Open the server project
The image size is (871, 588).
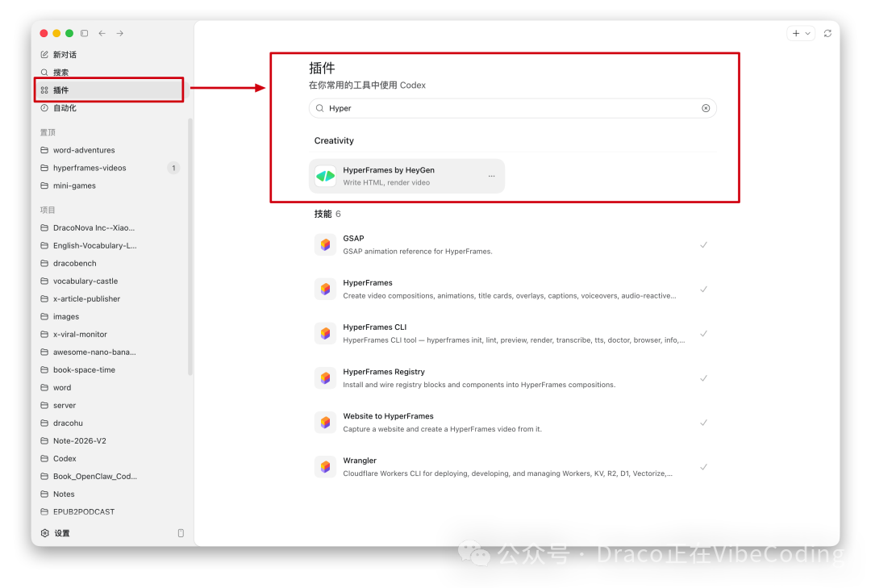coord(110,406)
